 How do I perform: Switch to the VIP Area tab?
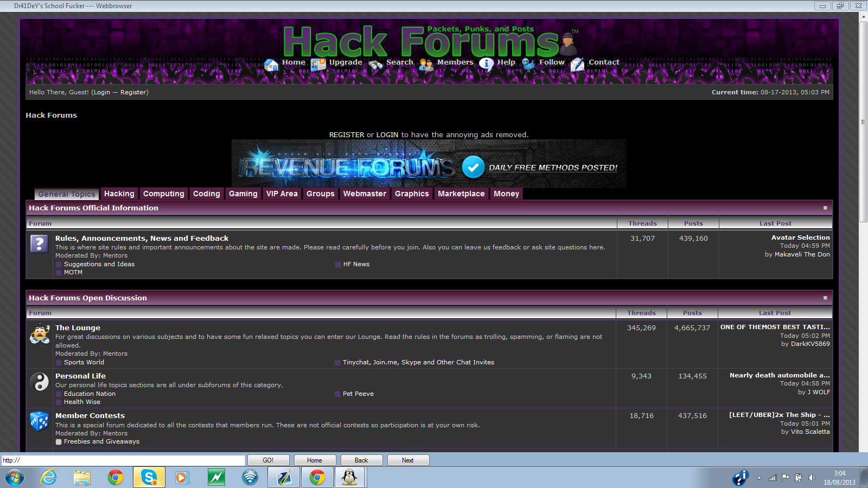pyautogui.click(x=282, y=194)
